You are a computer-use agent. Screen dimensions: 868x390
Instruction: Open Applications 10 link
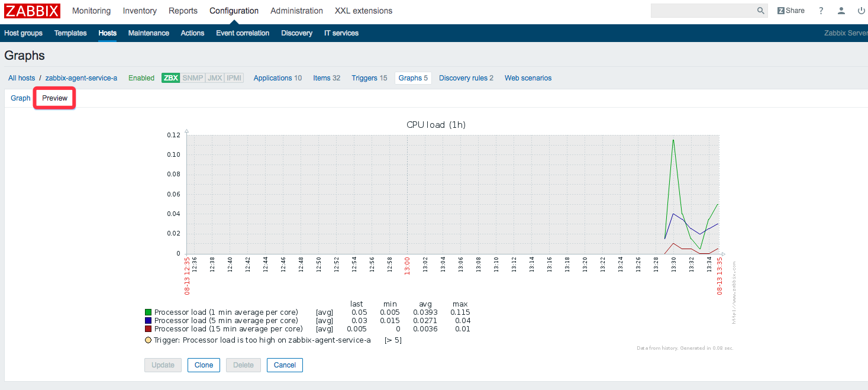tap(277, 78)
